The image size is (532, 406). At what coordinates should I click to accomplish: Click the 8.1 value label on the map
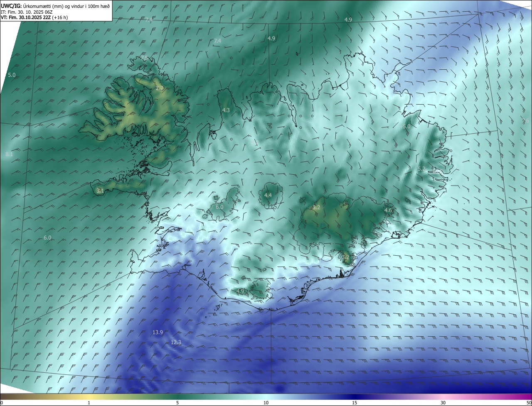(9, 154)
